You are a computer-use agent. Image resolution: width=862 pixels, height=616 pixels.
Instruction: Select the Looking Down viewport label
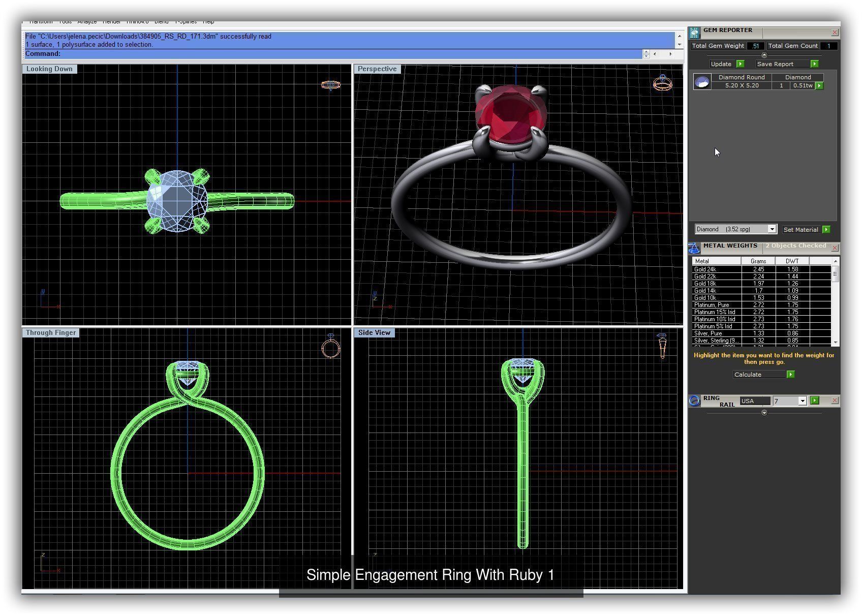pyautogui.click(x=49, y=69)
